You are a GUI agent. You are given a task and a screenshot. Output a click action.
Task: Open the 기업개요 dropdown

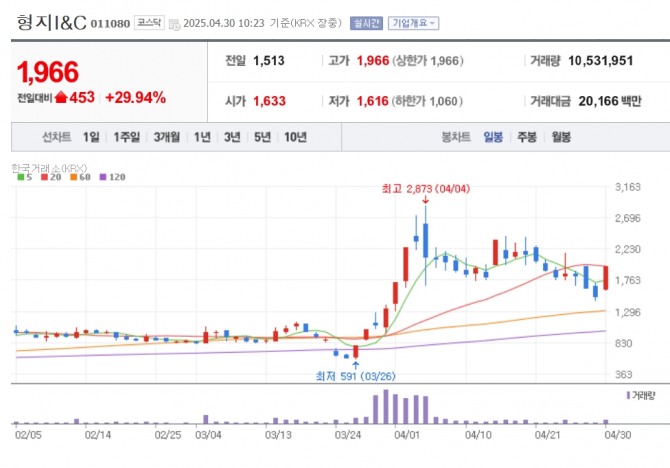pyautogui.click(x=413, y=23)
